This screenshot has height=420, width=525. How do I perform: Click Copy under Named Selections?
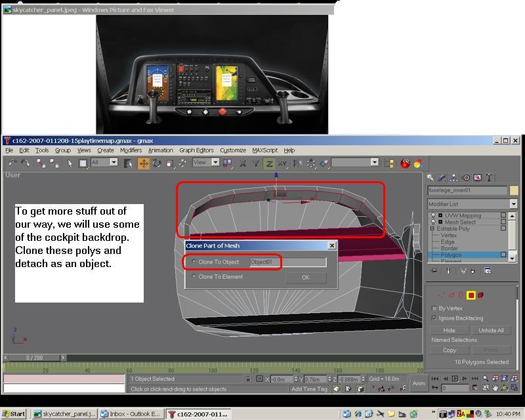450,350
